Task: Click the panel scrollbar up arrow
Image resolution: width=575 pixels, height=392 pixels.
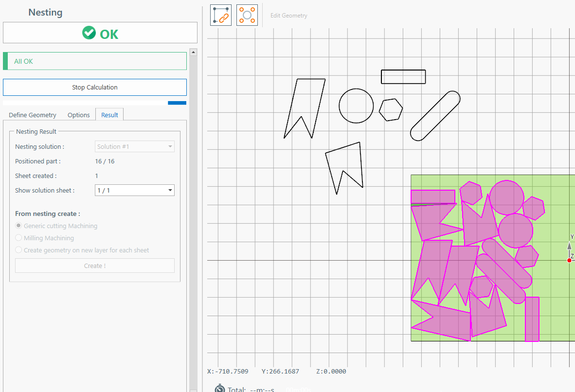Action: pyautogui.click(x=193, y=52)
